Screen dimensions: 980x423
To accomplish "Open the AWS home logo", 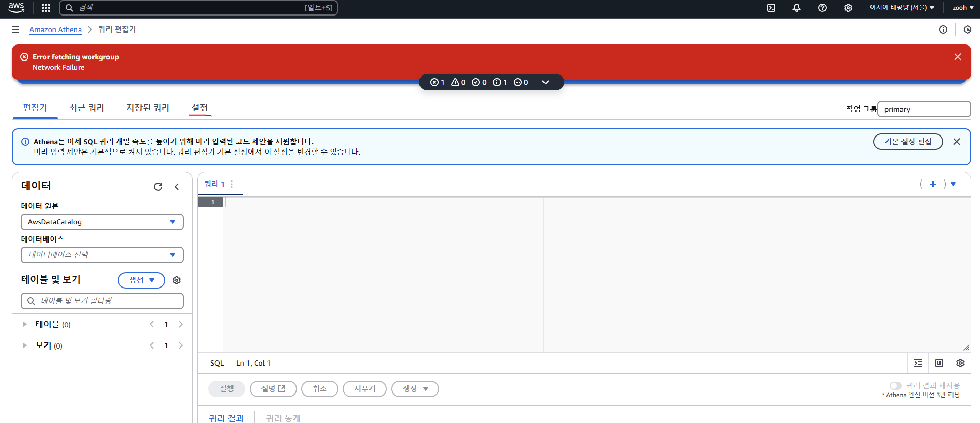I will tap(16, 8).
